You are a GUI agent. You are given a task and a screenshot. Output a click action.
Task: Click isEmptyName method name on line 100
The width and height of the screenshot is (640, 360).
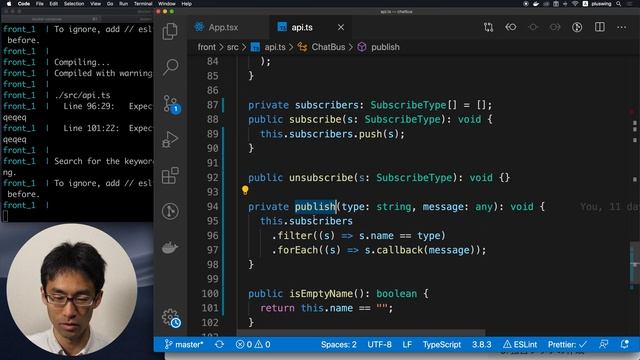[321, 293]
